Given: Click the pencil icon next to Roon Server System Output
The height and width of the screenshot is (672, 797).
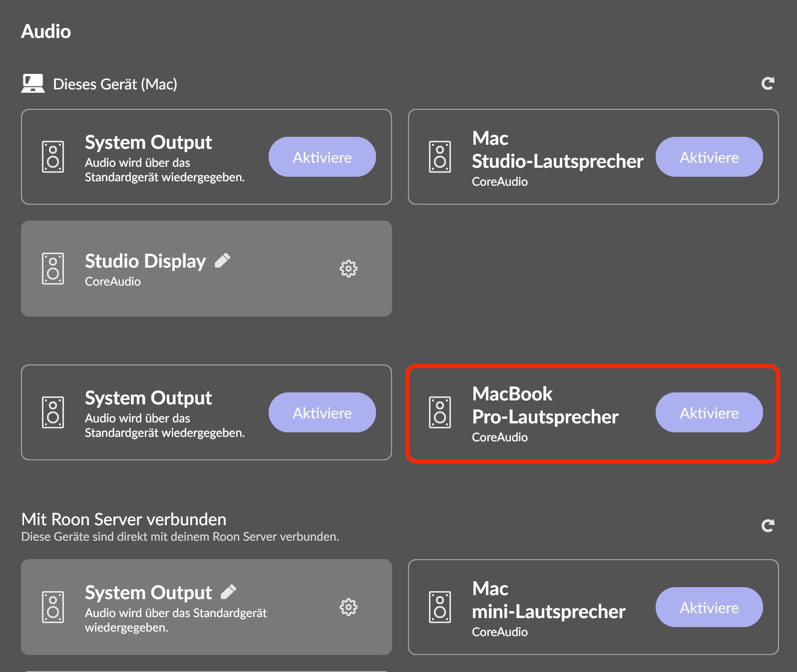Looking at the screenshot, I should coord(229,592).
